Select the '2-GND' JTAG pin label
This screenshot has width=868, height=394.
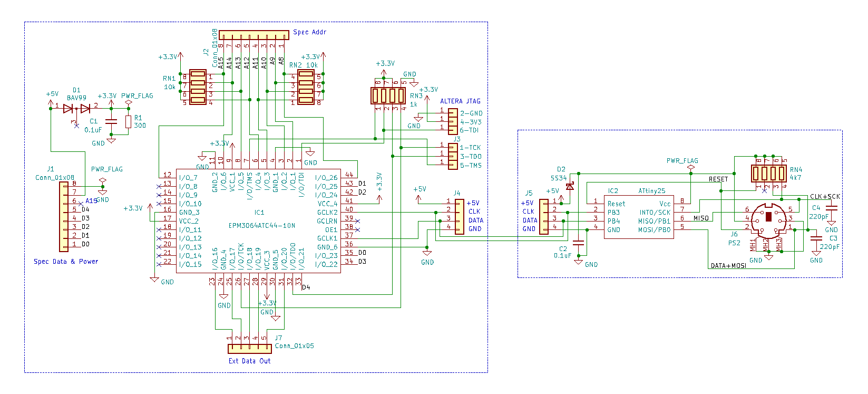(x=471, y=113)
